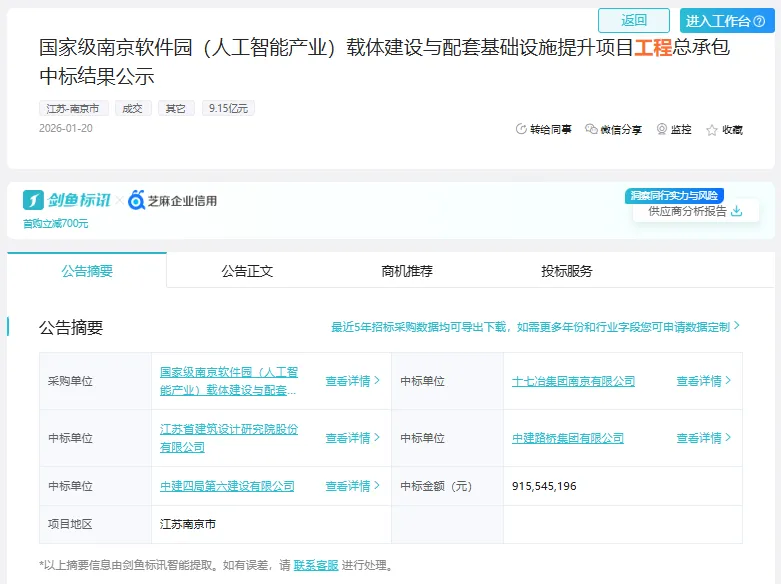Click the 微信分享 WeChat share icon
Screen dimensions: 781x584
[592, 129]
